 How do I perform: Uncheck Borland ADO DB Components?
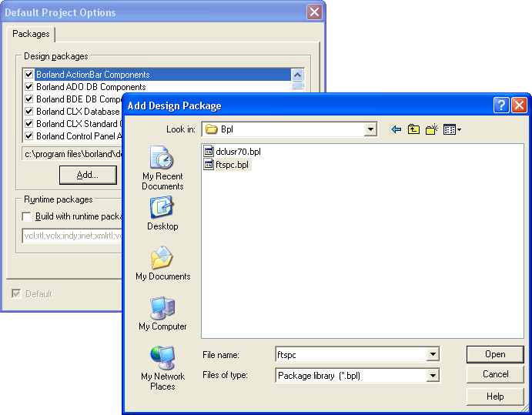pyautogui.click(x=28, y=86)
